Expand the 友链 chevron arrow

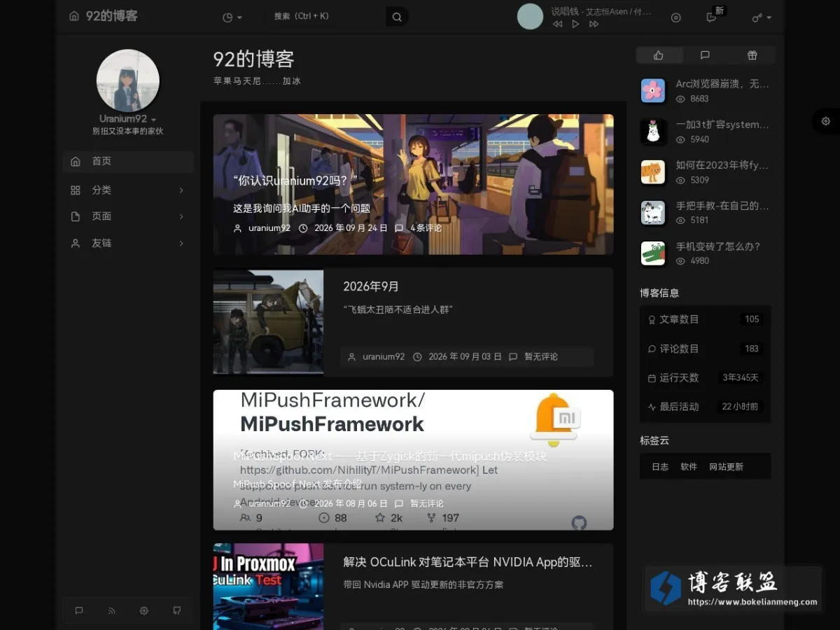click(x=181, y=244)
